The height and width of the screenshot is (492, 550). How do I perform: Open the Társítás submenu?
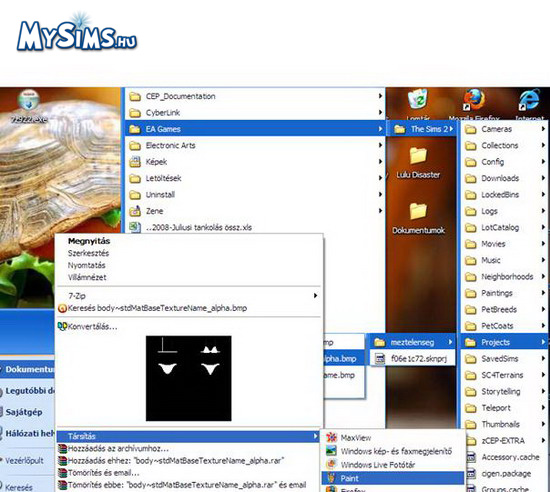point(189,436)
